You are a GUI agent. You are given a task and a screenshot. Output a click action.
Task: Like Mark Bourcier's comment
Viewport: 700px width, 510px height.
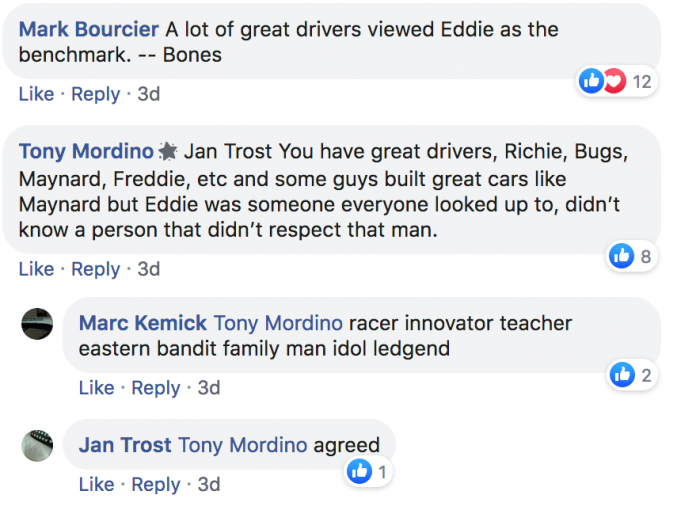(x=36, y=94)
